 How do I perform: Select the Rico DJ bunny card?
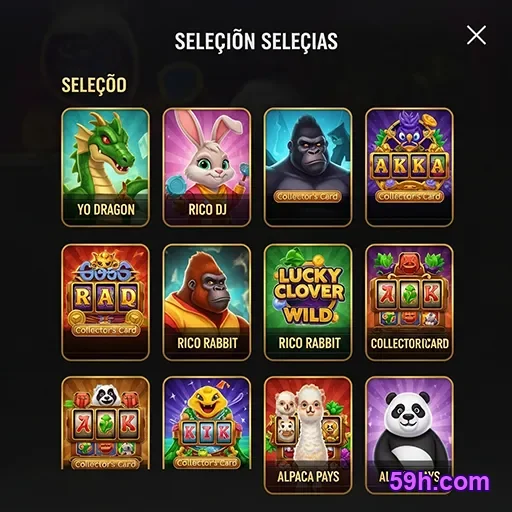coord(207,167)
